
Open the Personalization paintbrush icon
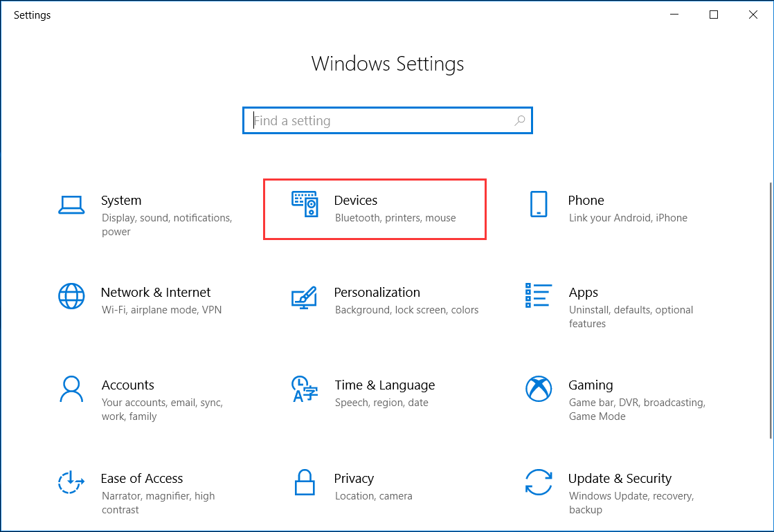pos(304,297)
